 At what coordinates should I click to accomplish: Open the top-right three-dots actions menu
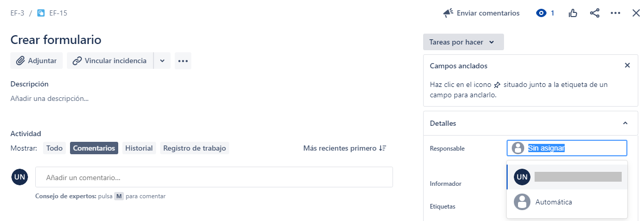point(615,13)
